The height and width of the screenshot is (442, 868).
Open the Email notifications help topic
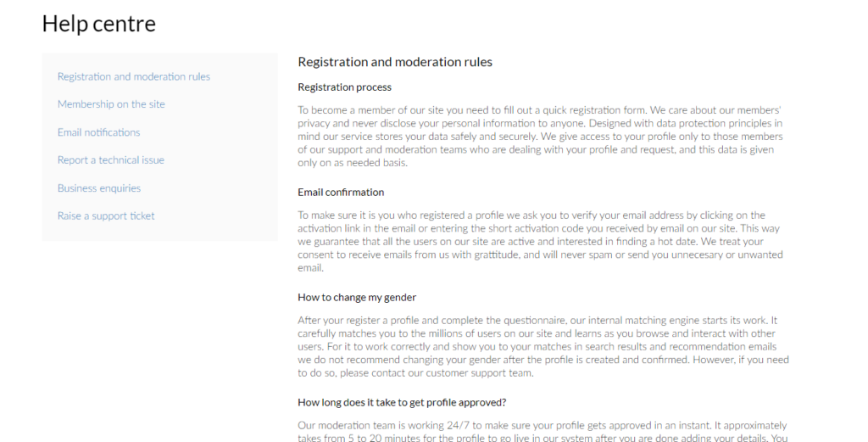[x=98, y=132]
